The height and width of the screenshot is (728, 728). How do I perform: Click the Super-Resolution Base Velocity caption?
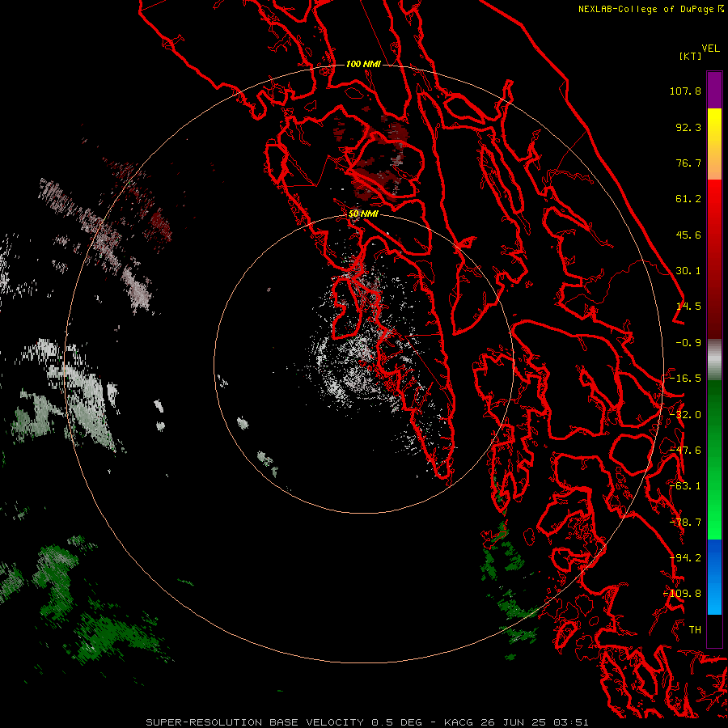tap(367, 722)
